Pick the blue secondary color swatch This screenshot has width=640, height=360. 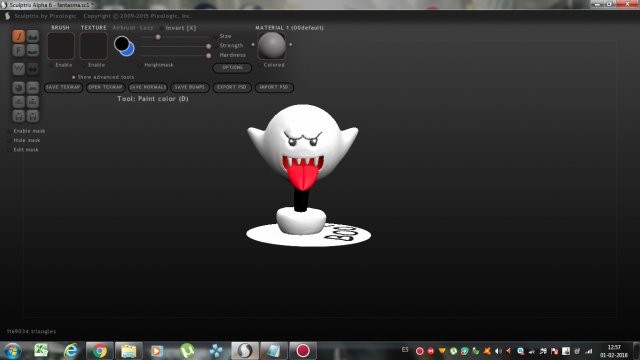(x=130, y=51)
